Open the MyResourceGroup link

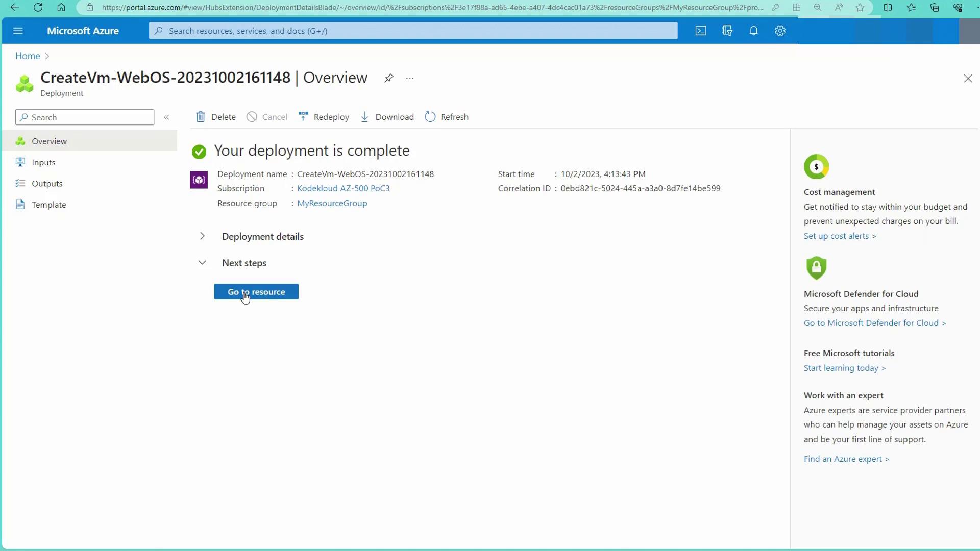pyautogui.click(x=332, y=203)
